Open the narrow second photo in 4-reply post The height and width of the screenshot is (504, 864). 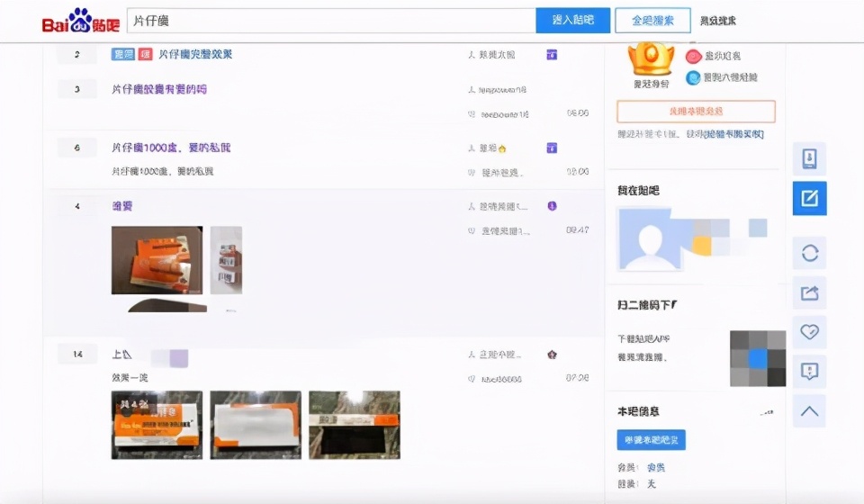(x=226, y=260)
